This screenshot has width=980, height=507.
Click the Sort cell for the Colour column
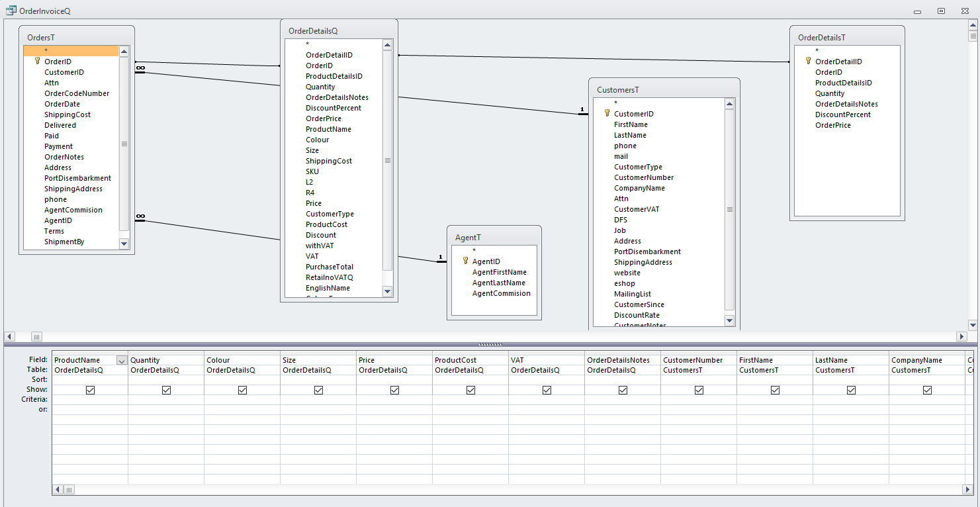[x=242, y=381]
